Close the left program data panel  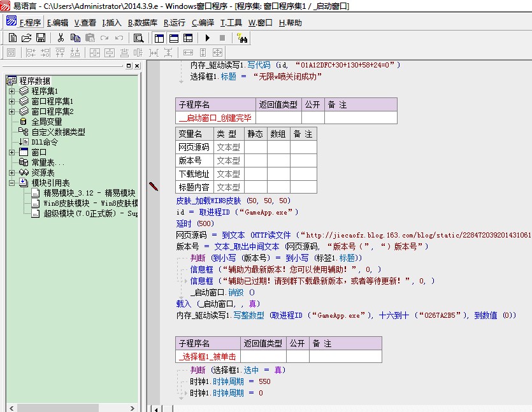coord(137,66)
